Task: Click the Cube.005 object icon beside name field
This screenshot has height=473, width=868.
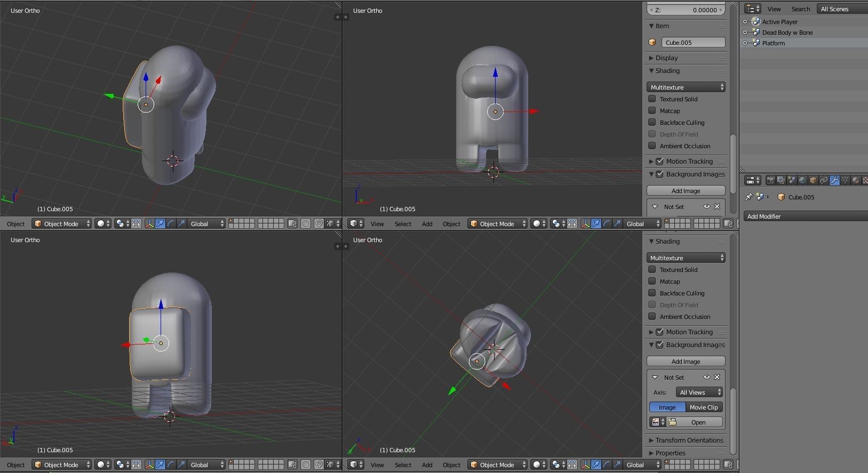Action: pyautogui.click(x=652, y=42)
